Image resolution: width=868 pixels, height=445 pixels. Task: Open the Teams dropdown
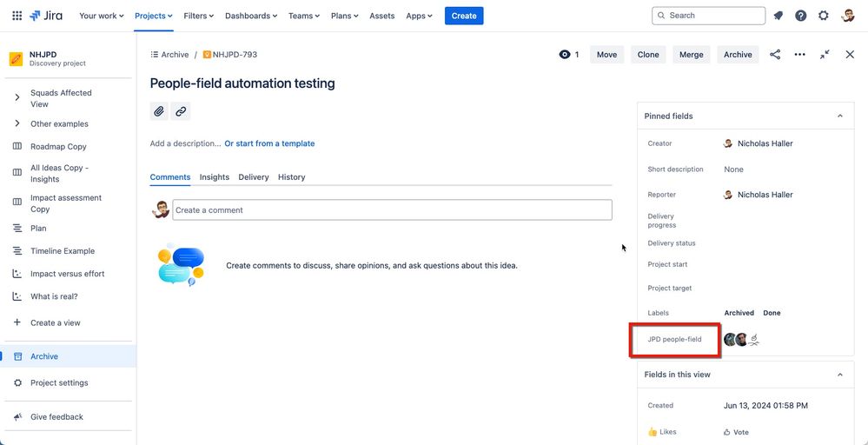tap(304, 16)
